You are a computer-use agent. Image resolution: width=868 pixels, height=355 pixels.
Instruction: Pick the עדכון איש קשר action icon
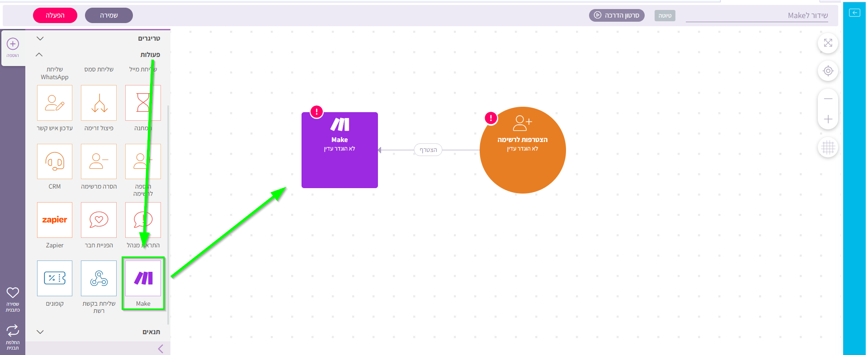click(55, 103)
